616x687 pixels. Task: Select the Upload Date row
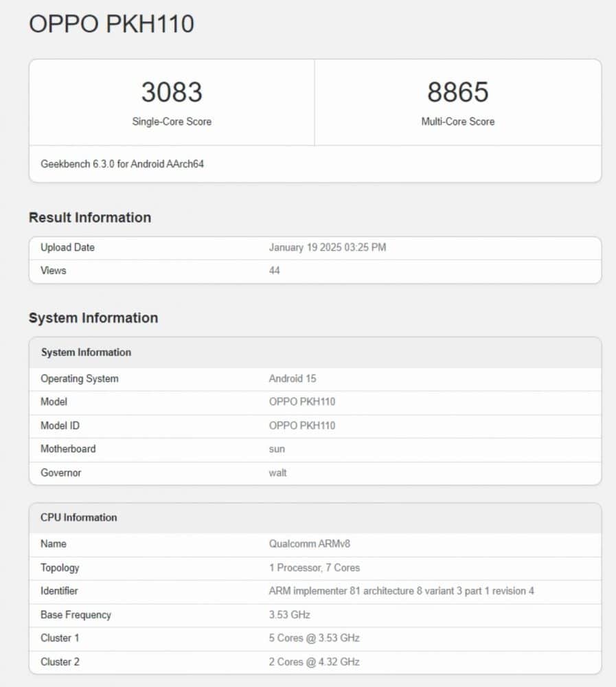coord(67,247)
